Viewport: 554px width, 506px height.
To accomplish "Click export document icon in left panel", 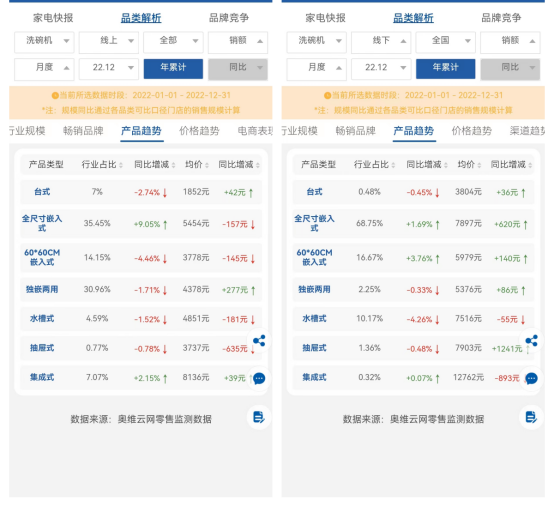I will 259,417.
